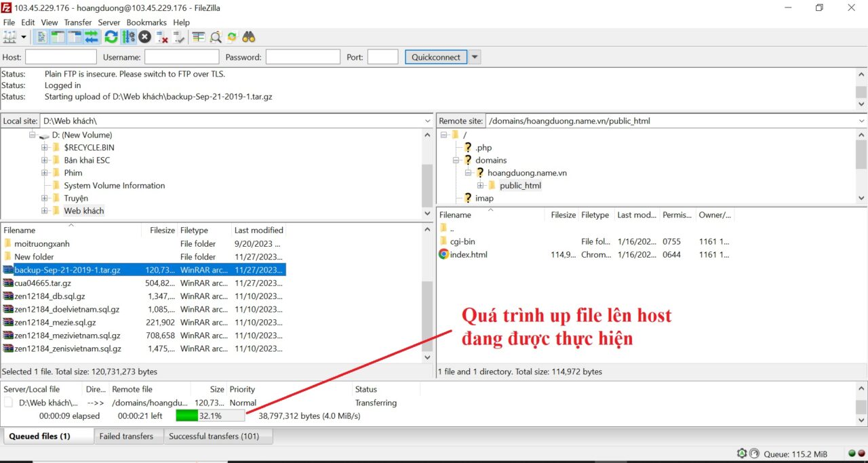Open the View menu
The width and height of the screenshot is (868, 463).
50,22
